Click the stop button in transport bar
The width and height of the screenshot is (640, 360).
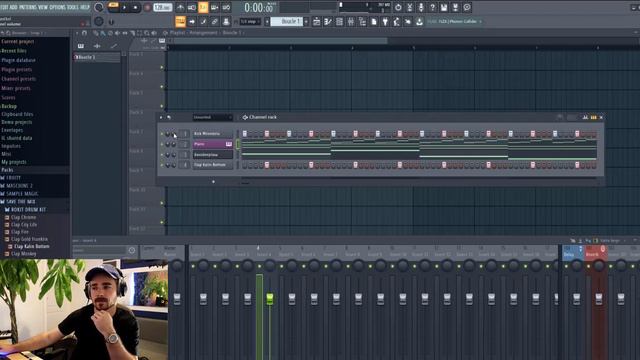[x=136, y=7]
